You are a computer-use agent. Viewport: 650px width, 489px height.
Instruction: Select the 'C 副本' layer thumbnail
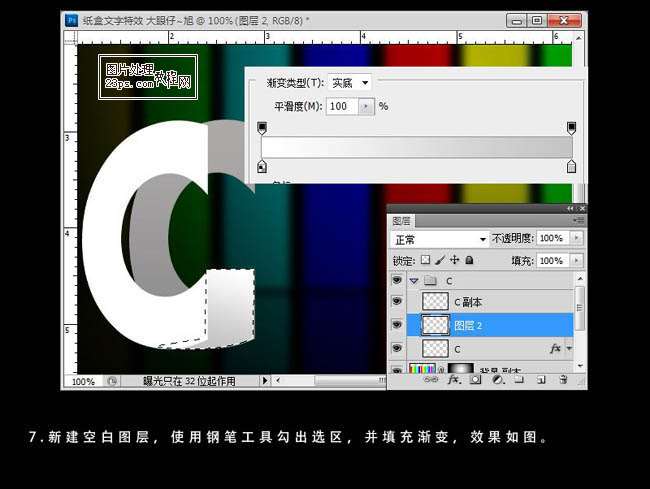click(435, 301)
